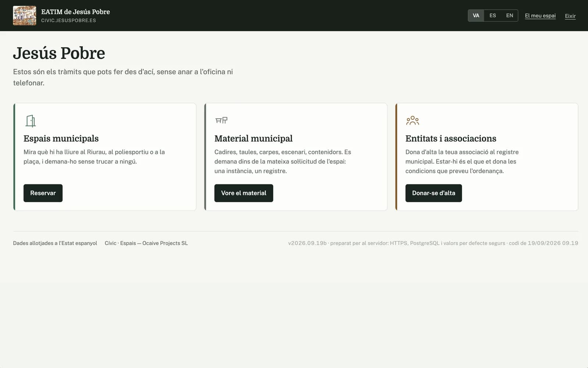Click the v2026.09.19b version footer text

click(433, 243)
